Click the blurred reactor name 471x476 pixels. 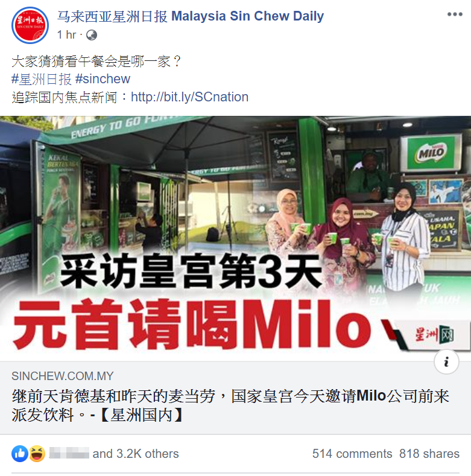tap(69, 453)
